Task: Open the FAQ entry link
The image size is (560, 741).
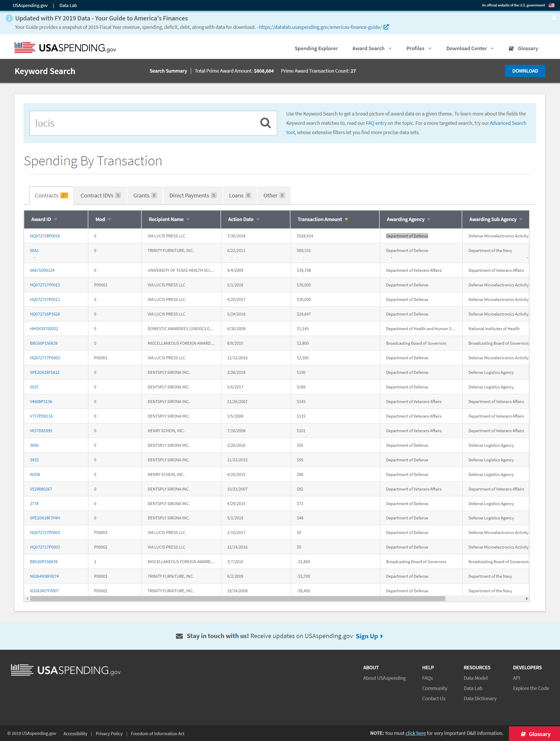Action: [x=376, y=123]
